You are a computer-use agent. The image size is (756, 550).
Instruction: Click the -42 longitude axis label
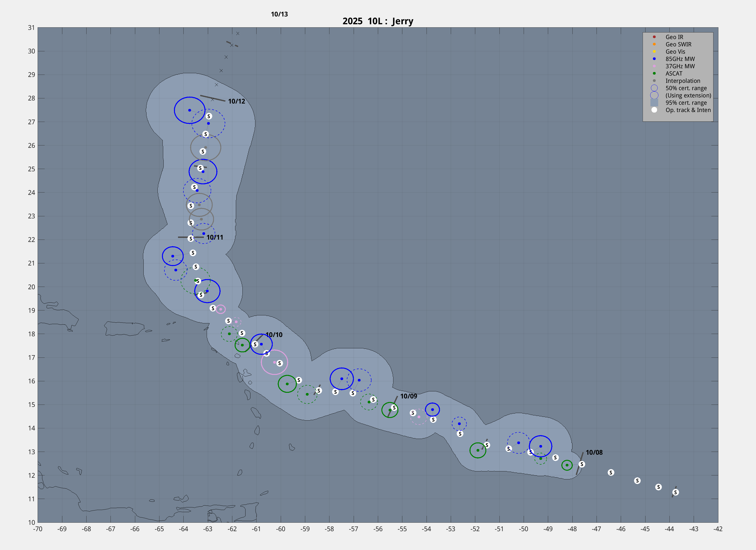(x=718, y=529)
